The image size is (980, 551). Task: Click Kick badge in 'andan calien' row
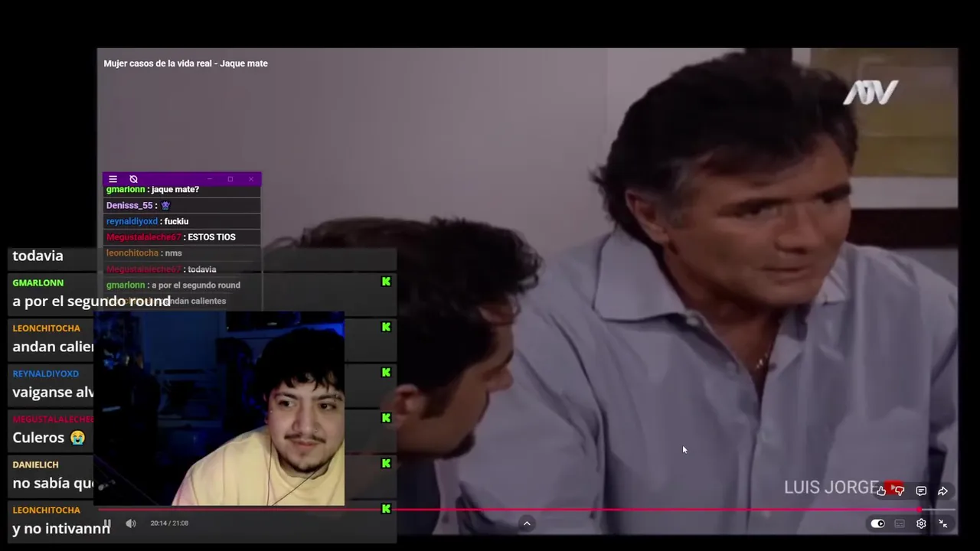pyautogui.click(x=386, y=327)
